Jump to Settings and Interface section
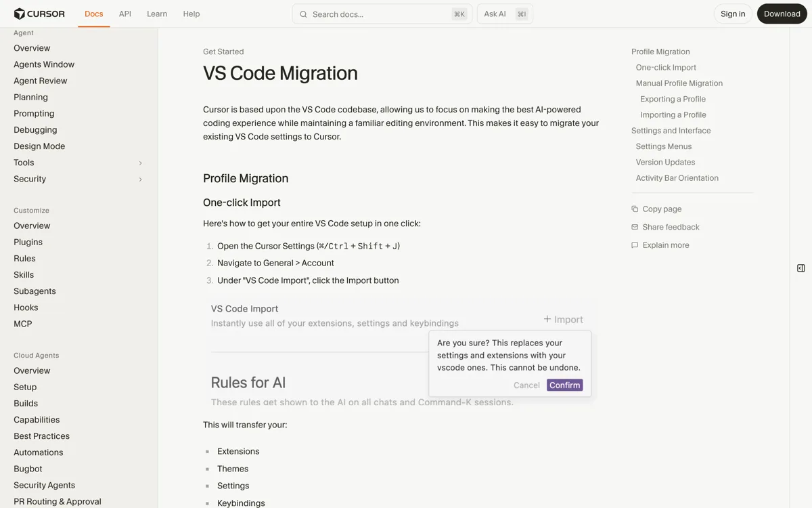Viewport: 812px width, 508px height. (x=671, y=131)
